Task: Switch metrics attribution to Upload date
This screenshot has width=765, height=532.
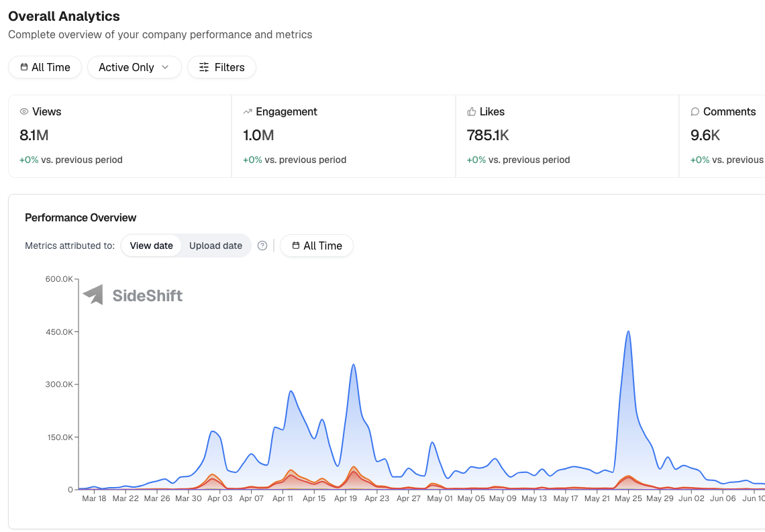Action: pyautogui.click(x=215, y=246)
